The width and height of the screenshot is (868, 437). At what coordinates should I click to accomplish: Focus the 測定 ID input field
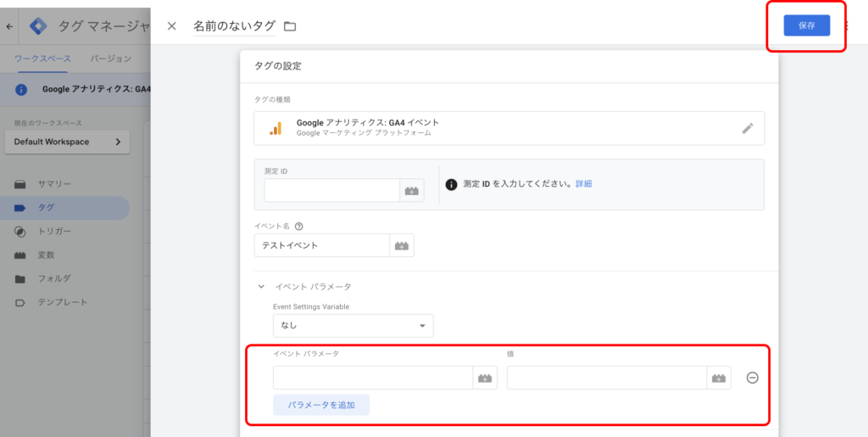click(331, 190)
